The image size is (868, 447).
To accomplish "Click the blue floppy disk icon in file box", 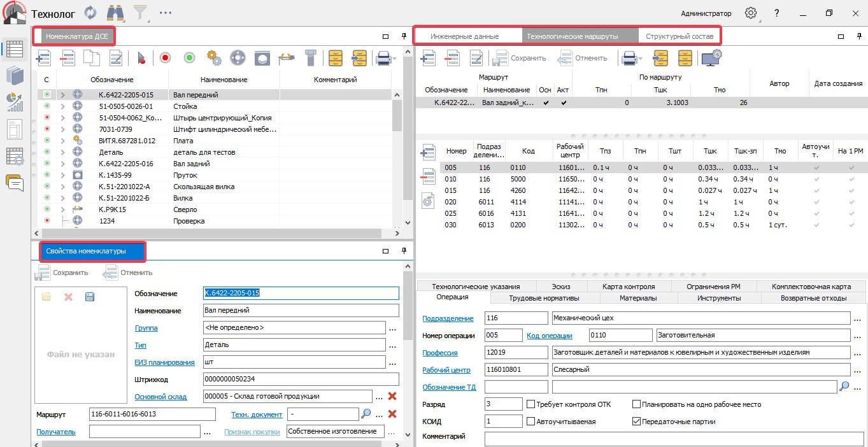I will coord(90,297).
